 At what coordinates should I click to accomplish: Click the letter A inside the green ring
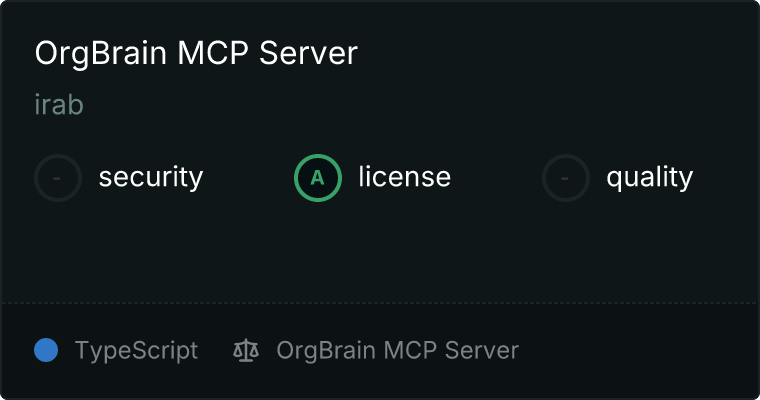[317, 178]
